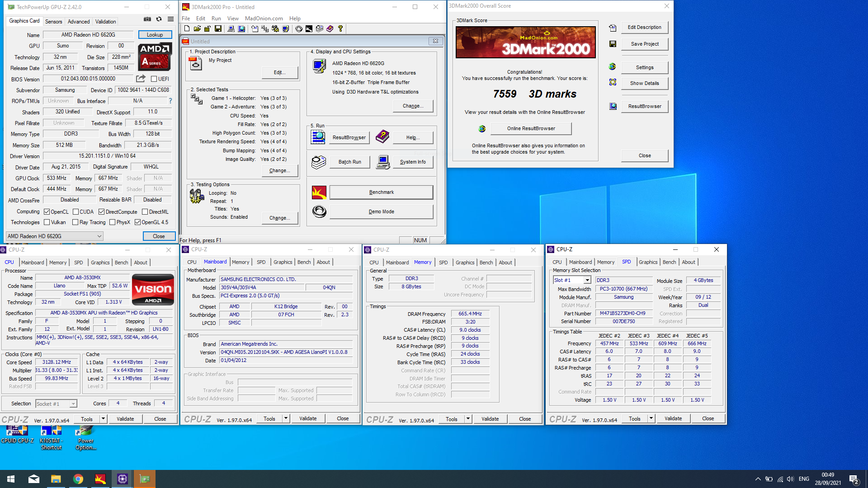This screenshot has height=488, width=868.
Task: Toggle the DirectCompute checkbox in GPU-Z
Action: 101,212
